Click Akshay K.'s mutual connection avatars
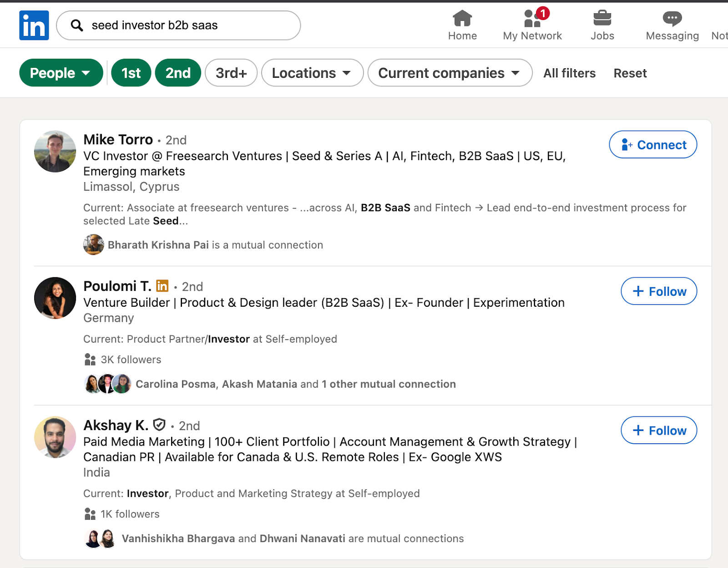The image size is (728, 568). (100, 538)
